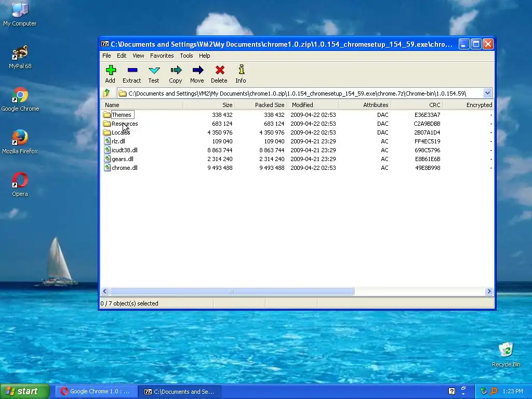Click the chrome.dll file icon
Image resolution: width=532 pixels, height=399 pixels.
click(107, 168)
